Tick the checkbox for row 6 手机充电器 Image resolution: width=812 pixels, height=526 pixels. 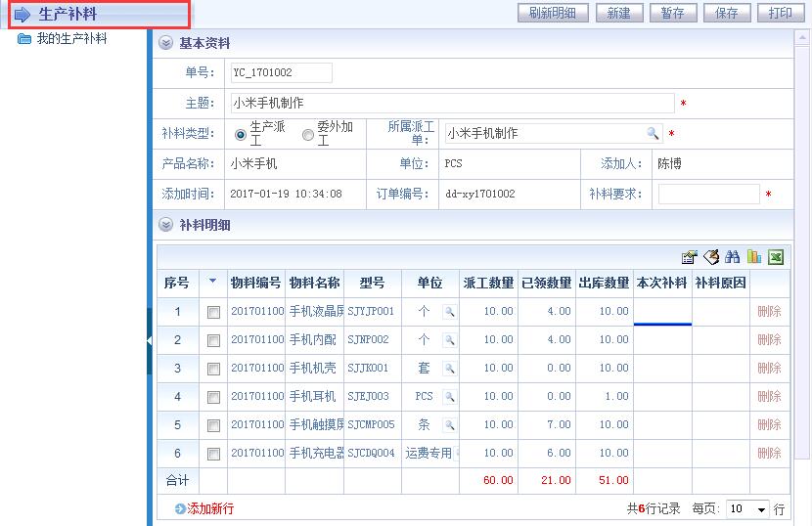[x=213, y=454]
